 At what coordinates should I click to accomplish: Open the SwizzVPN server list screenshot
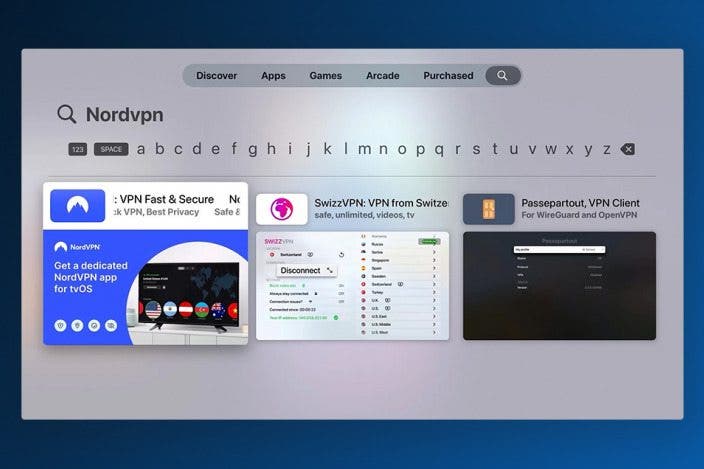[352, 285]
